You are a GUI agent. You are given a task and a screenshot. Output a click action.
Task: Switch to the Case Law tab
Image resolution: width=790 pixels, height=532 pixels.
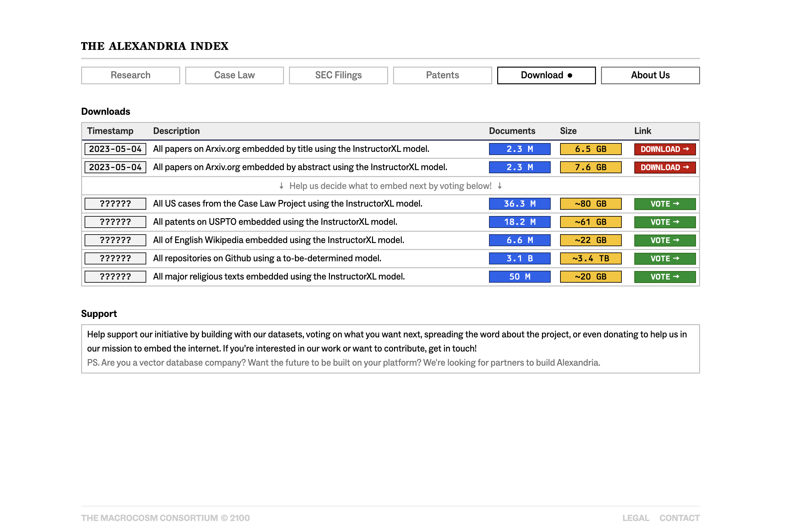click(x=234, y=75)
